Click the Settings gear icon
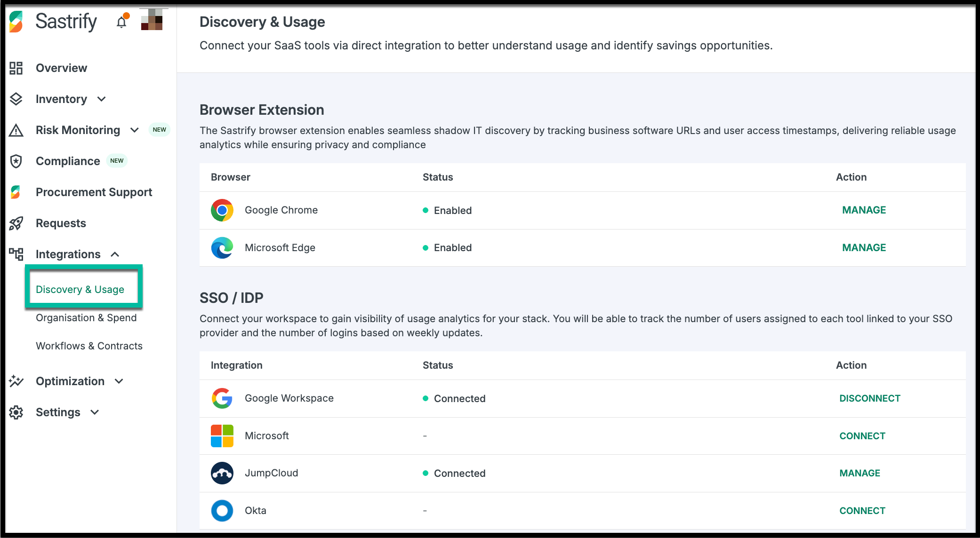This screenshot has height=538, width=980. [x=16, y=412]
